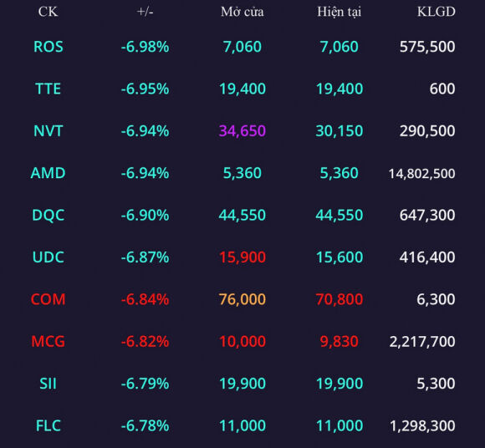Screen dimensions: 485x448
Task: Sort by the CK column header
Action: (48, 12)
